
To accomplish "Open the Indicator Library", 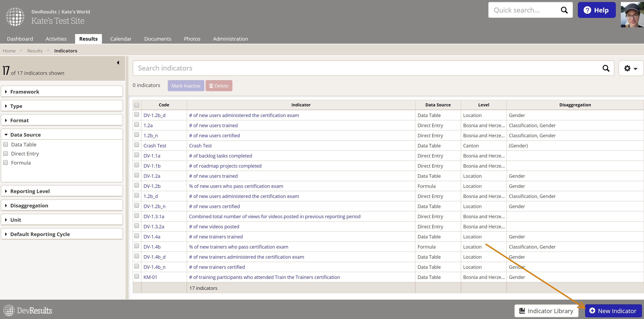I will (x=546, y=311).
